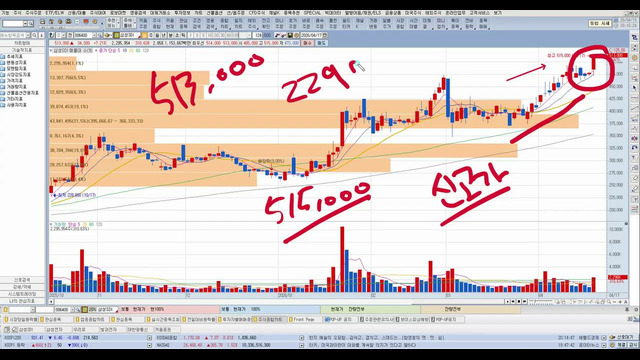Viewport: 640px width, 360px height.
Task: Toggle the 삼성SDI price chart legend box
Action: 51,51
